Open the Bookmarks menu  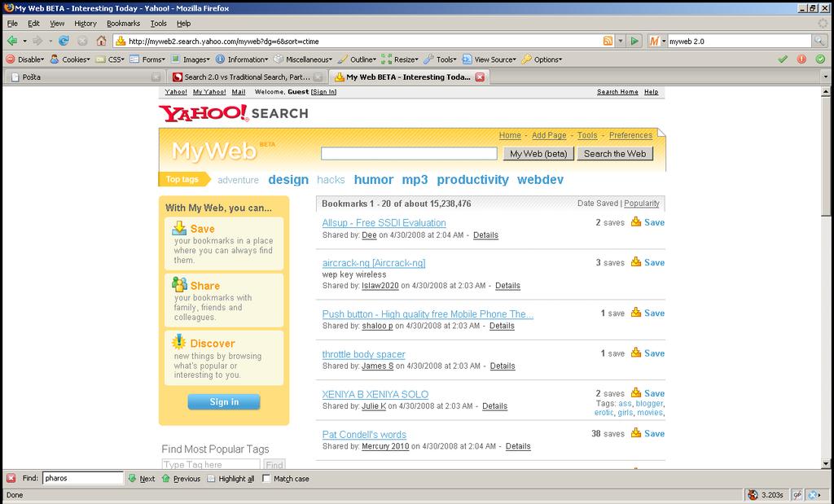tap(124, 24)
